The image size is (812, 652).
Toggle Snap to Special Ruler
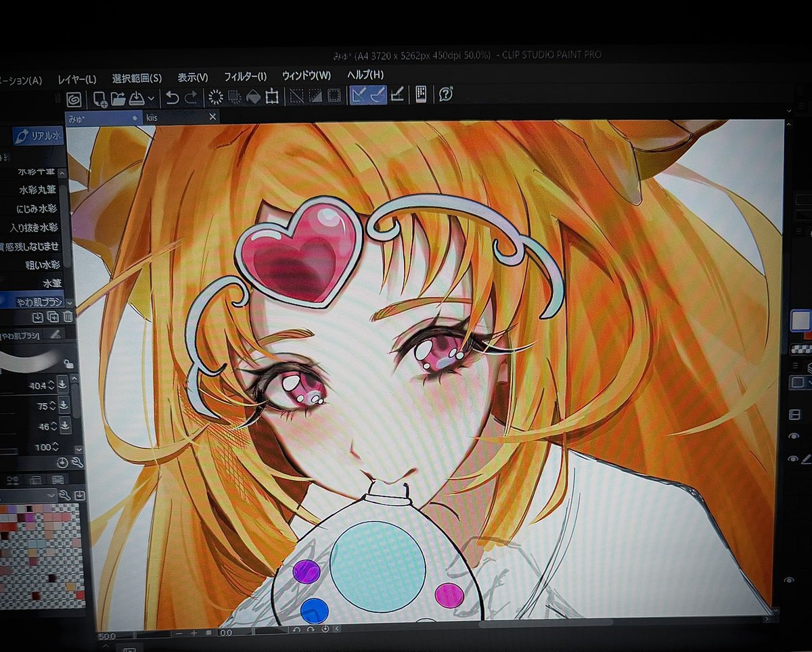click(378, 95)
